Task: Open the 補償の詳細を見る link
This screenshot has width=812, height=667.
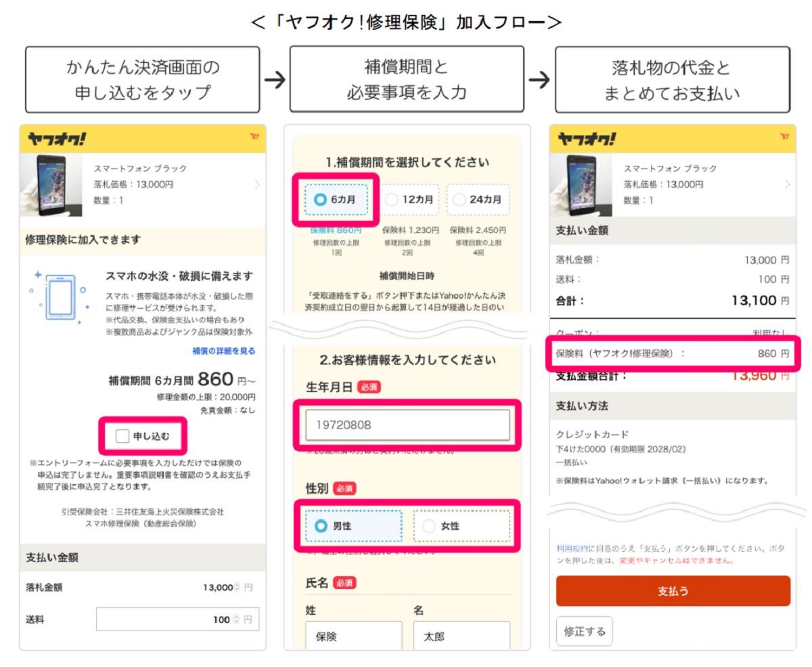Action: [x=224, y=351]
